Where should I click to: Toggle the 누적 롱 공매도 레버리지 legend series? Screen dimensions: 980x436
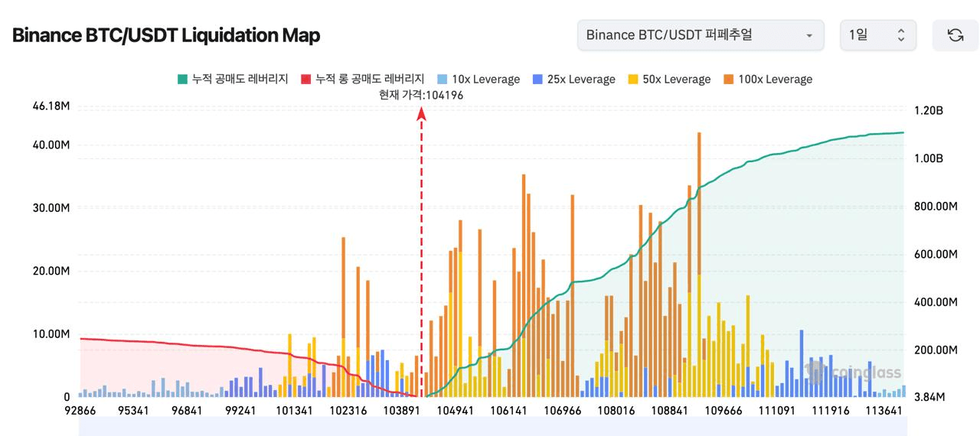coord(362,79)
